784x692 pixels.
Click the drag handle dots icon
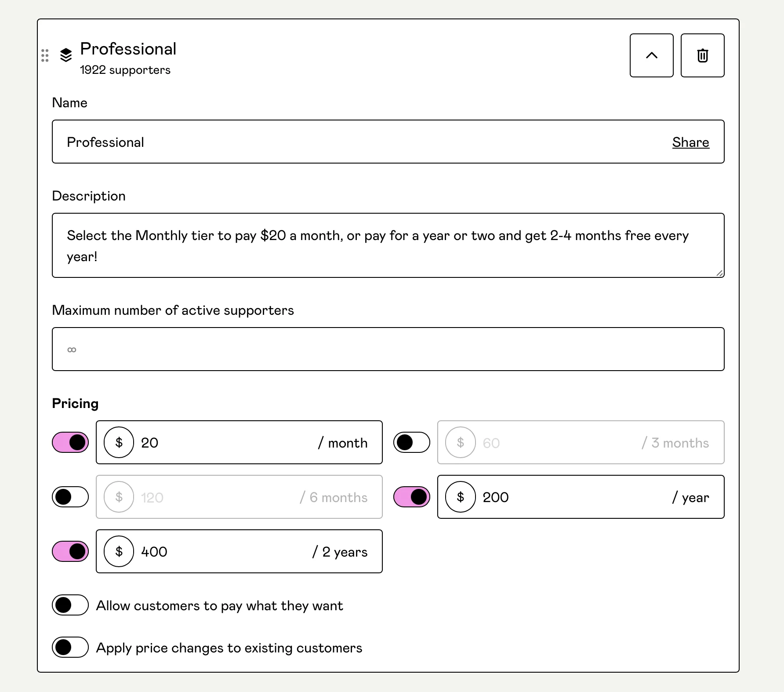pos(45,55)
